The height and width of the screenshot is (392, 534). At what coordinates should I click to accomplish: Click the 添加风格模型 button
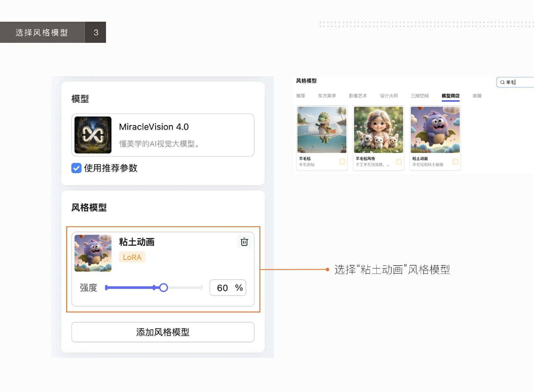pyautogui.click(x=162, y=332)
